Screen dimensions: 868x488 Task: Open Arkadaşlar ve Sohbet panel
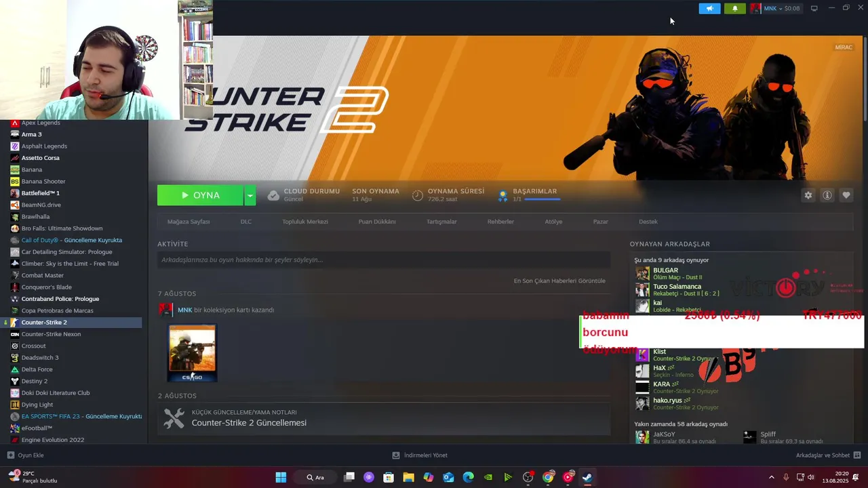click(829, 455)
